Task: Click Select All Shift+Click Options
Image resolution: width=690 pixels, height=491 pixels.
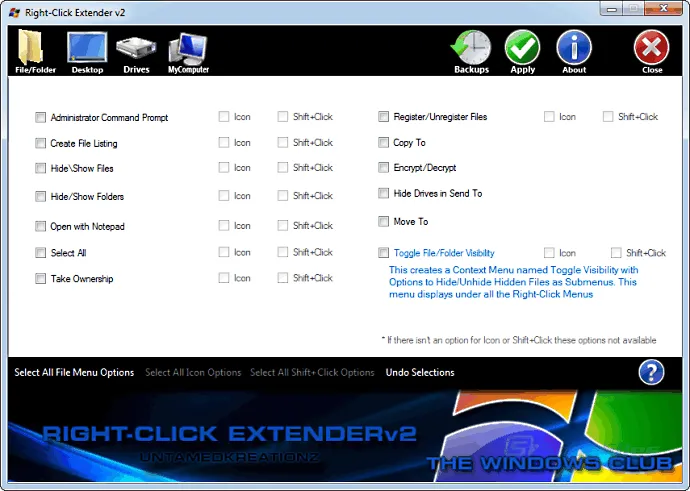Action: [x=312, y=373]
